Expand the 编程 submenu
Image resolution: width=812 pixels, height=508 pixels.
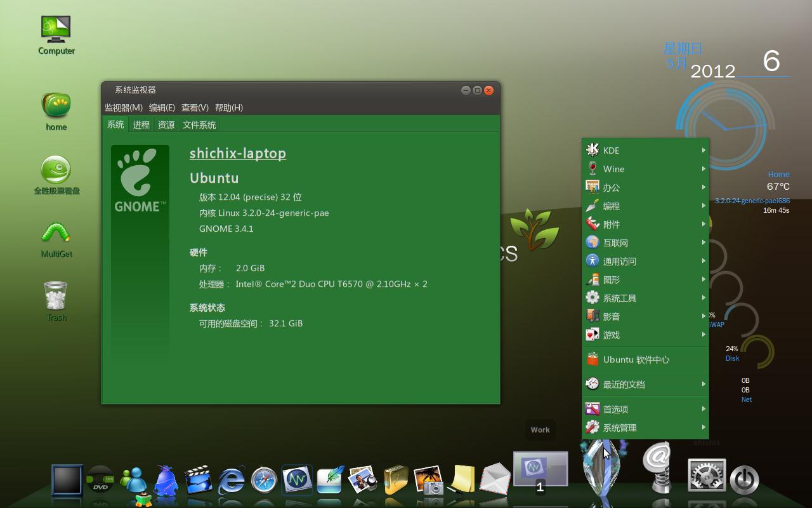click(645, 206)
